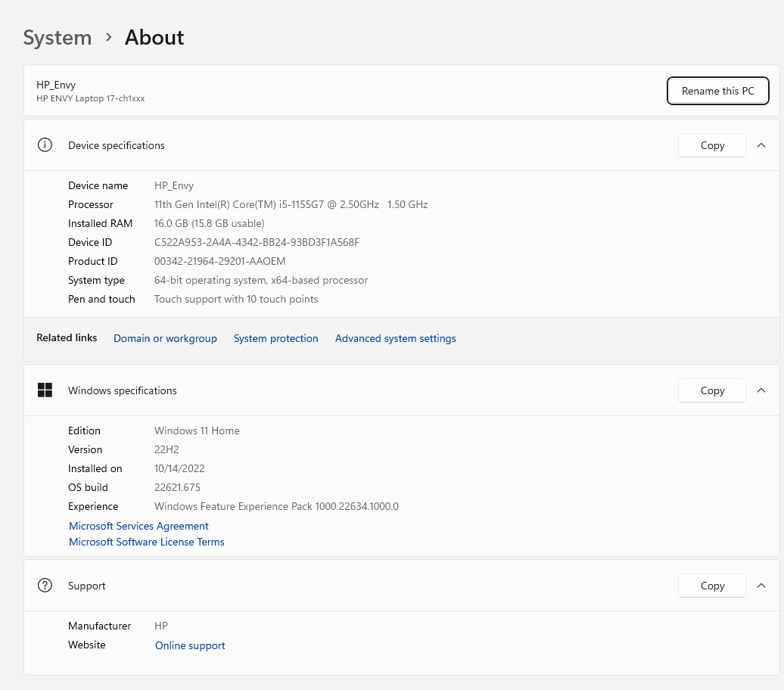Click the Support question mark icon

(x=45, y=586)
